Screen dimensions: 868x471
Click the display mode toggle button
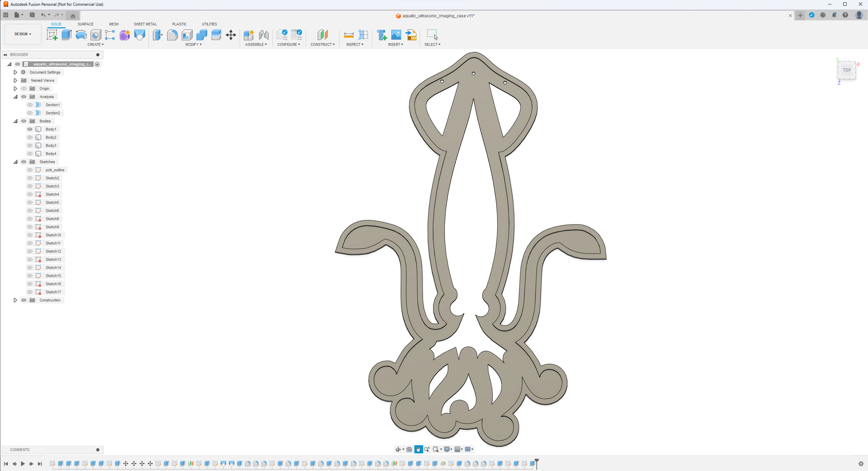(447, 449)
